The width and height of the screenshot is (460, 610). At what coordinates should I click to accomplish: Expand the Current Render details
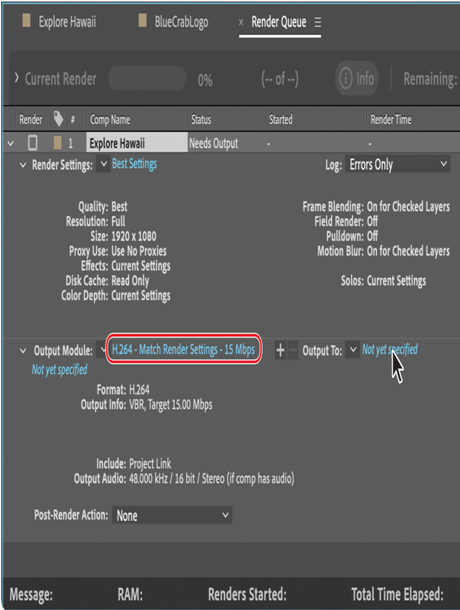tap(16, 78)
